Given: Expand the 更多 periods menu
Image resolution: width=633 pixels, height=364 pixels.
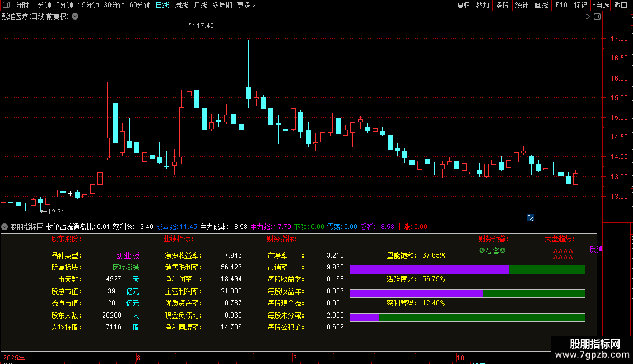Looking at the screenshot, I should (x=246, y=5).
